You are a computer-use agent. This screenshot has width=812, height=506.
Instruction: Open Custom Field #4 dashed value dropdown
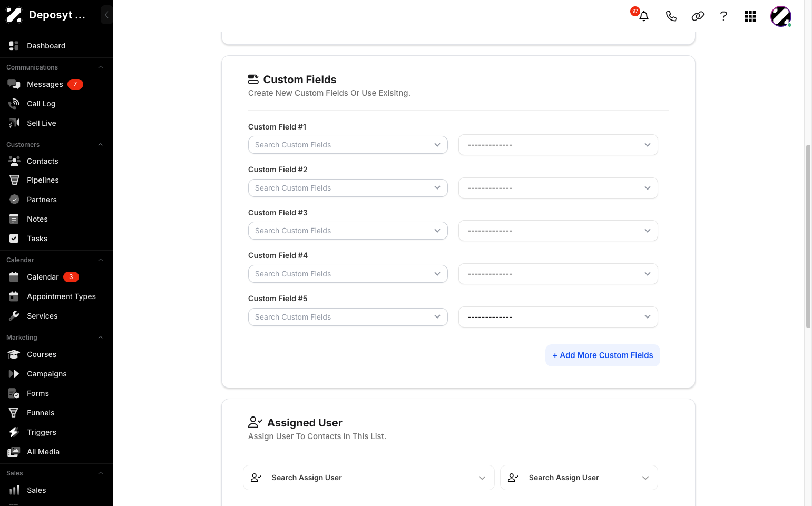(x=558, y=274)
